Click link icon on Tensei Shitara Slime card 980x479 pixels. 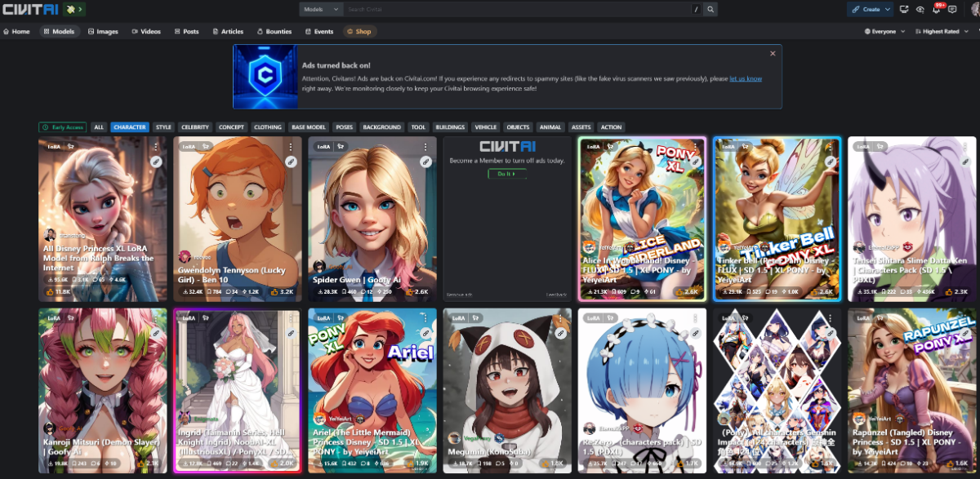[x=964, y=162]
